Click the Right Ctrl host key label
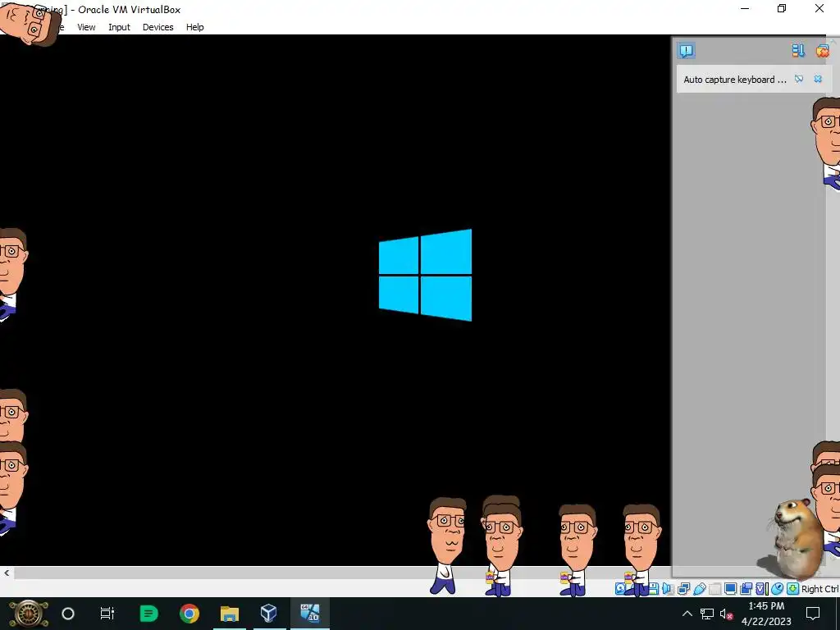 tap(820, 589)
